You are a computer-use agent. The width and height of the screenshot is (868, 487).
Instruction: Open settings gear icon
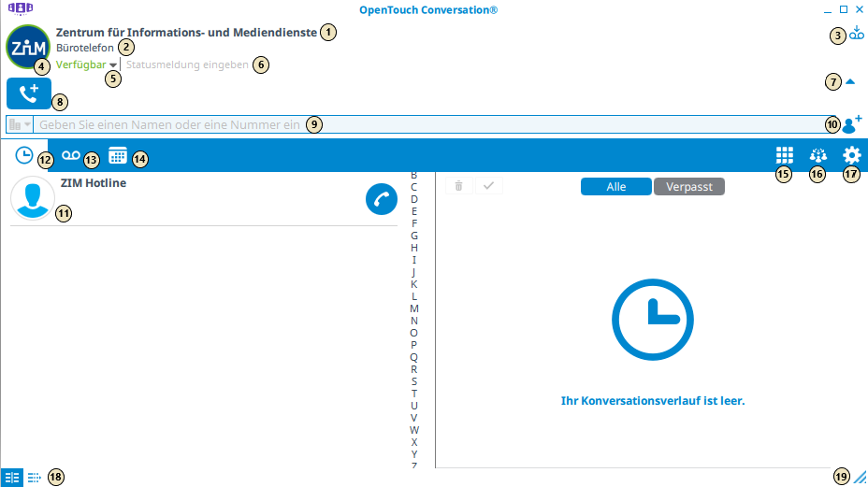[x=851, y=156]
